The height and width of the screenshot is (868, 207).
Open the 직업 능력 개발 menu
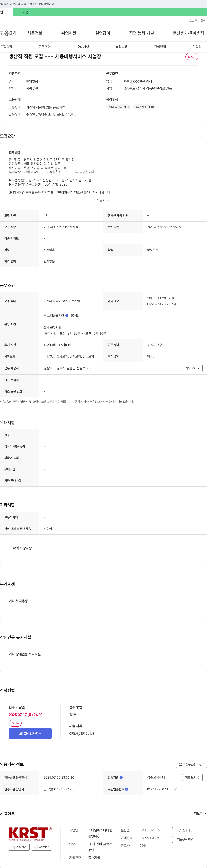pyautogui.click(x=142, y=33)
